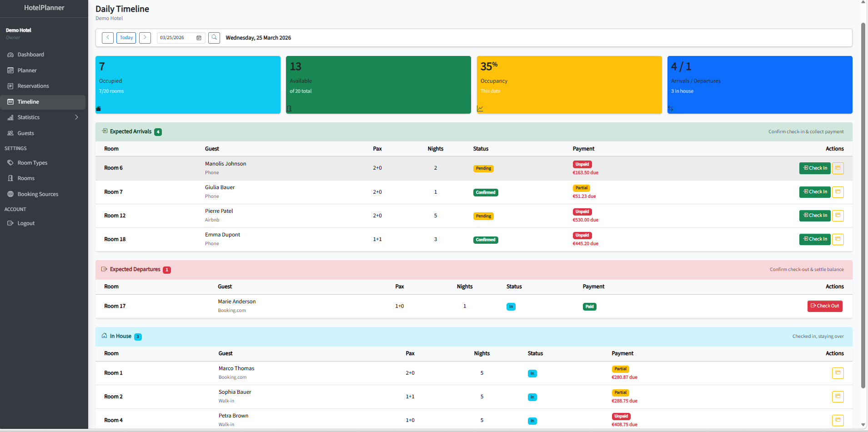Viewport: 868px width, 432px height.
Task: Check in Manolis Johnson in Room 6
Action: (815, 168)
